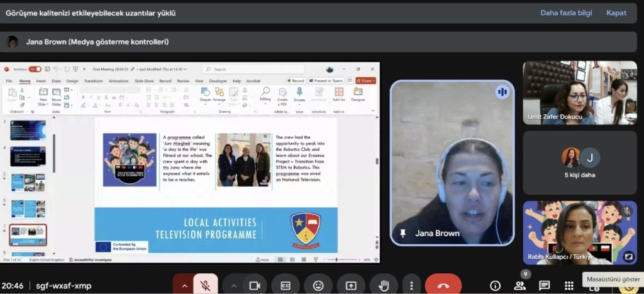The height and width of the screenshot is (294, 644).
Task: Open meeting details info icon
Action: pos(496,286)
